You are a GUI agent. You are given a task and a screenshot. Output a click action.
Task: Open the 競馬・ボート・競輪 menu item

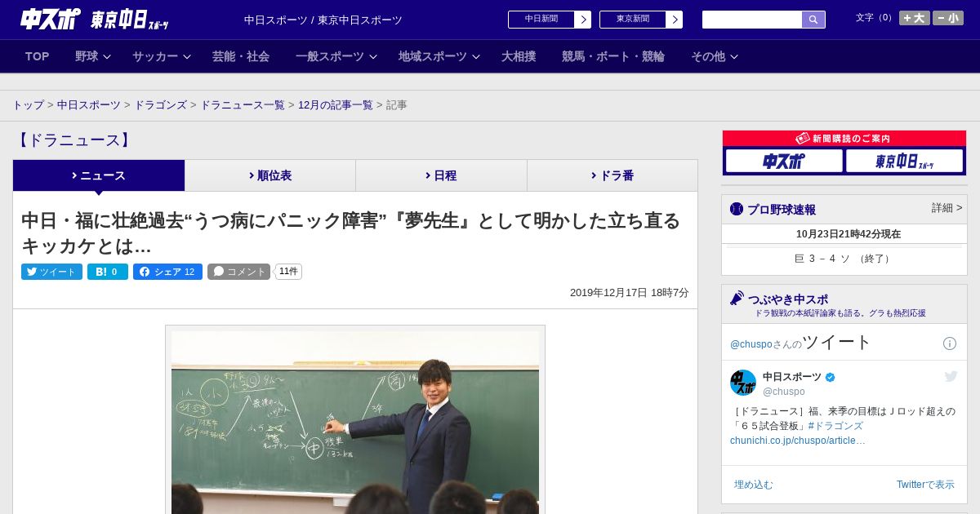(x=613, y=56)
